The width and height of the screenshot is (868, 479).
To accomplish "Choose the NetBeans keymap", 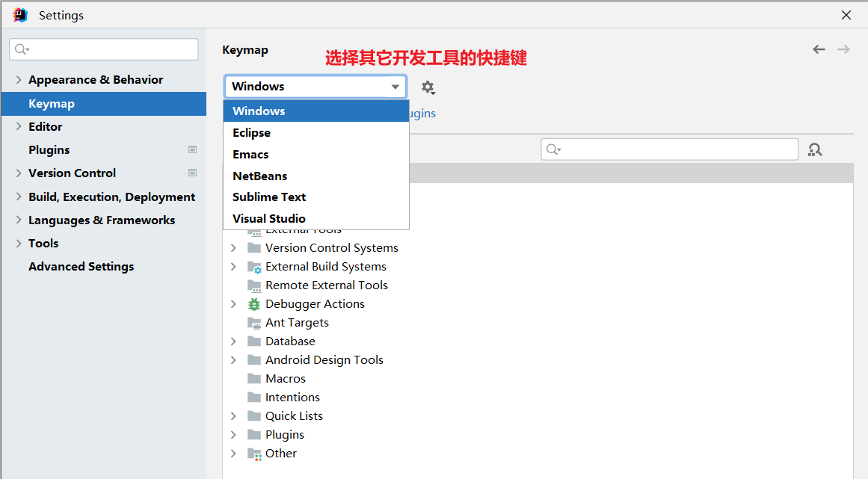I will (316, 176).
